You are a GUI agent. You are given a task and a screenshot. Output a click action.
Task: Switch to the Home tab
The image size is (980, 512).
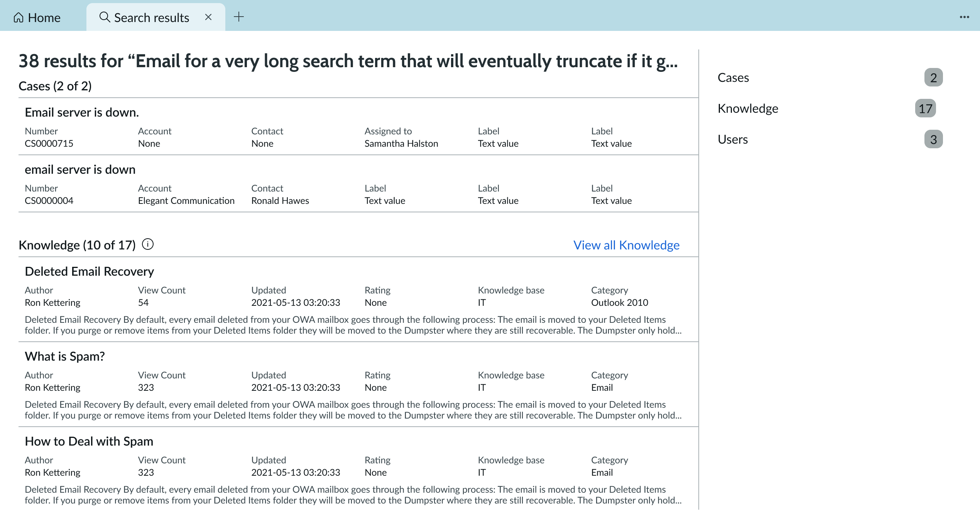point(43,17)
